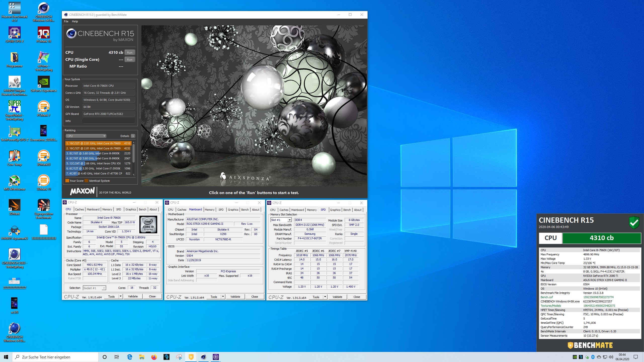Click Tools button in SPD CPU-Z window

coord(316,297)
